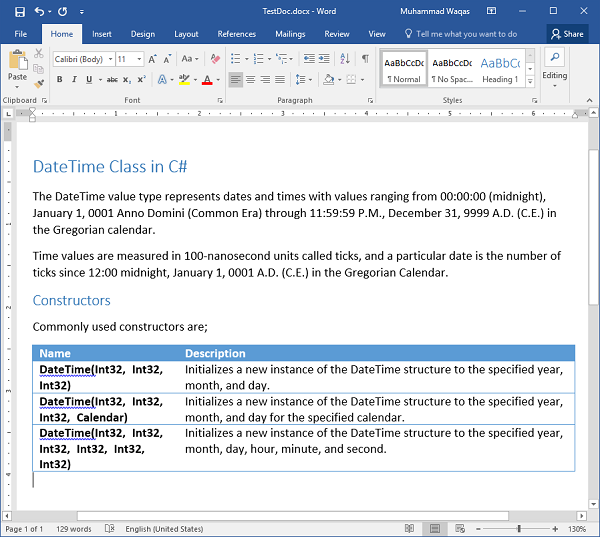The image size is (600, 537).
Task: Switch to the Mailings tab
Action: [x=290, y=34]
